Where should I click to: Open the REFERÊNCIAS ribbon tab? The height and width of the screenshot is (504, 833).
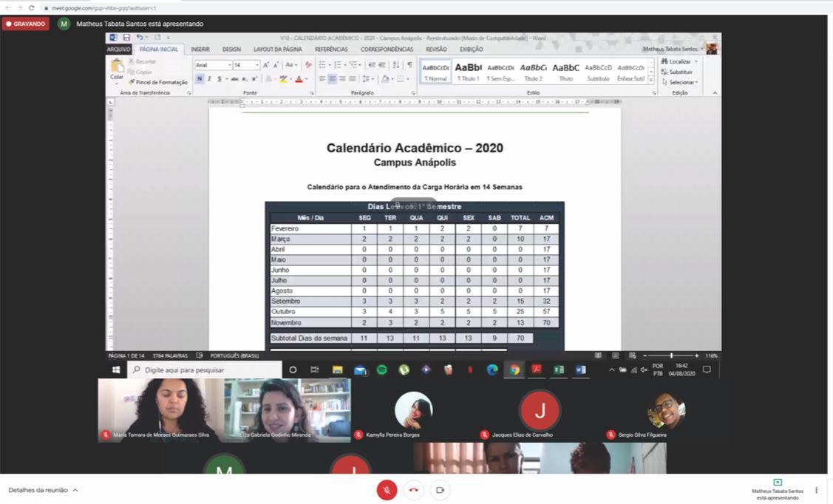click(x=331, y=50)
